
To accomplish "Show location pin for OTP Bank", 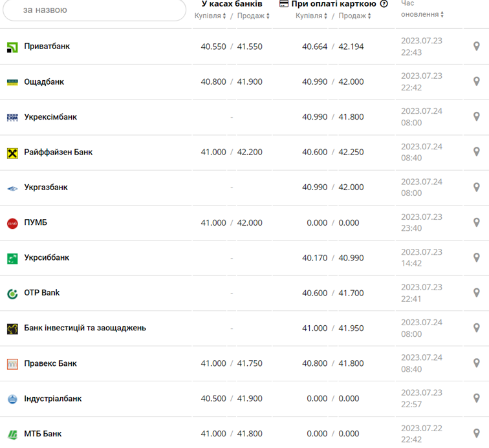I will [x=477, y=293].
